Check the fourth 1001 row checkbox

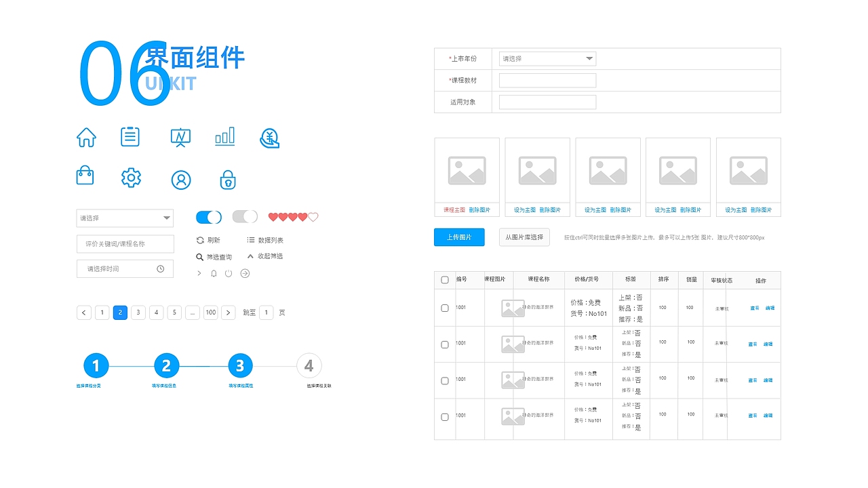tap(445, 417)
